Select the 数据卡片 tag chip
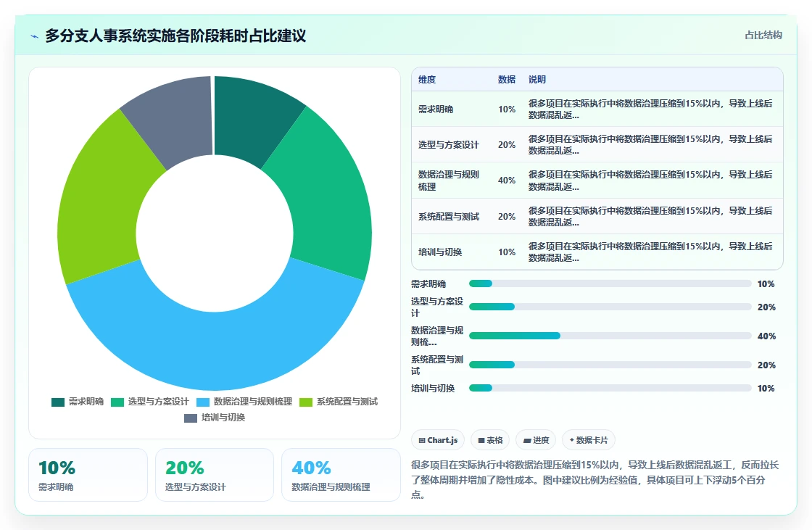The height and width of the screenshot is (530, 812). [588, 440]
